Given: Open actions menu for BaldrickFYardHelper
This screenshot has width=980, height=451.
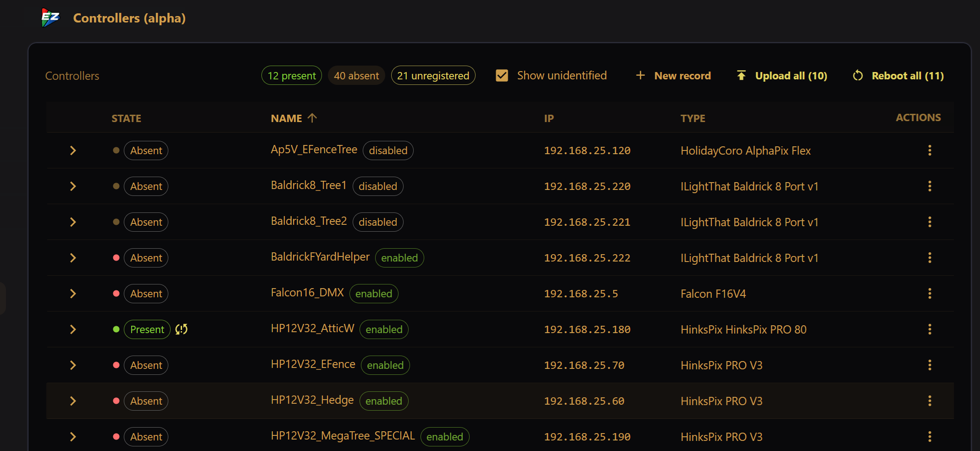Looking at the screenshot, I should click(930, 258).
